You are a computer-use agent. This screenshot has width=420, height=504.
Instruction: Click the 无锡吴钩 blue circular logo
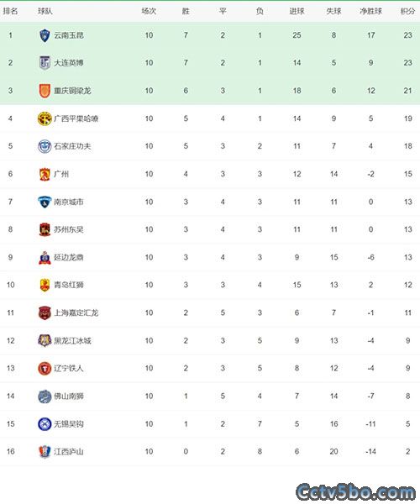click(45, 424)
